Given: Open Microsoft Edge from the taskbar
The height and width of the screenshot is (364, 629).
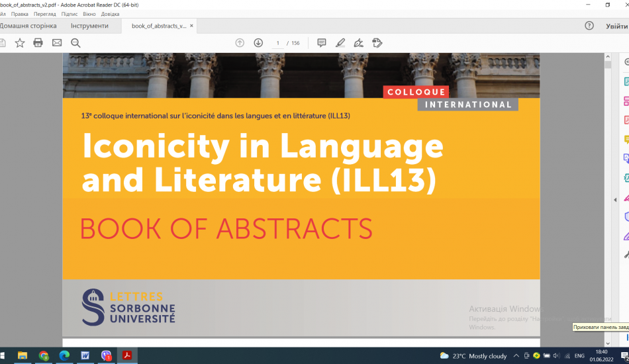Looking at the screenshot, I should [x=64, y=355].
